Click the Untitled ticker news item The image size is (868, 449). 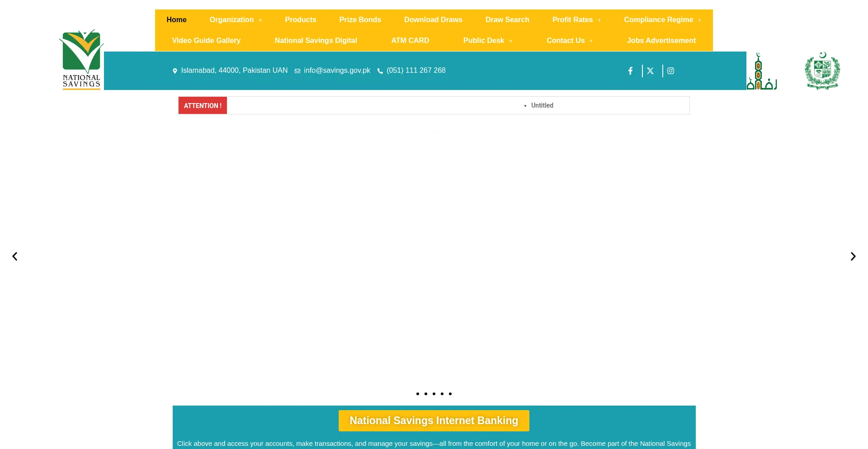tap(542, 105)
